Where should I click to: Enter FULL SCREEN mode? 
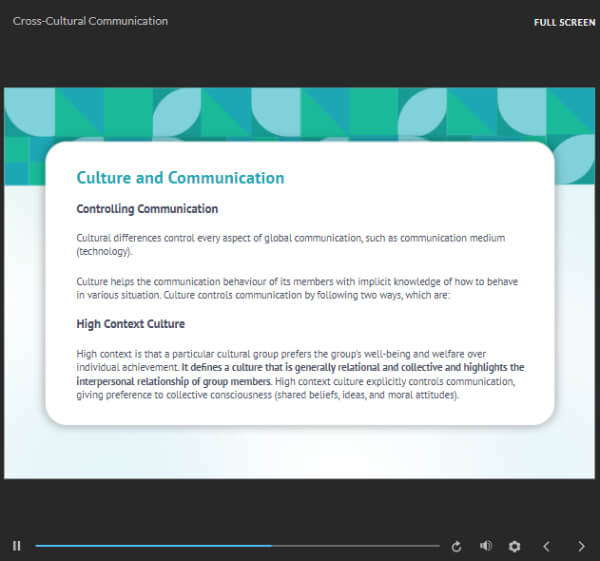(x=564, y=23)
